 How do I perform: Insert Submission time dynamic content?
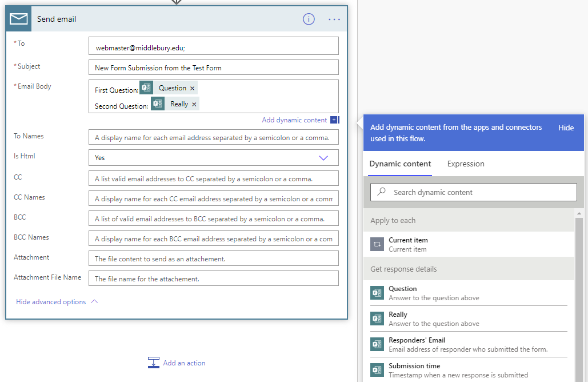pyautogui.click(x=414, y=370)
